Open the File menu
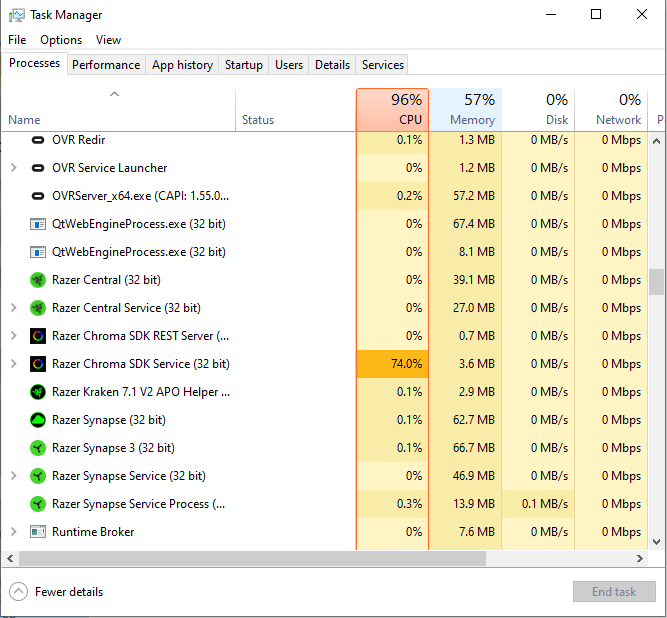Viewport: 667px width, 618px height. pyautogui.click(x=17, y=40)
